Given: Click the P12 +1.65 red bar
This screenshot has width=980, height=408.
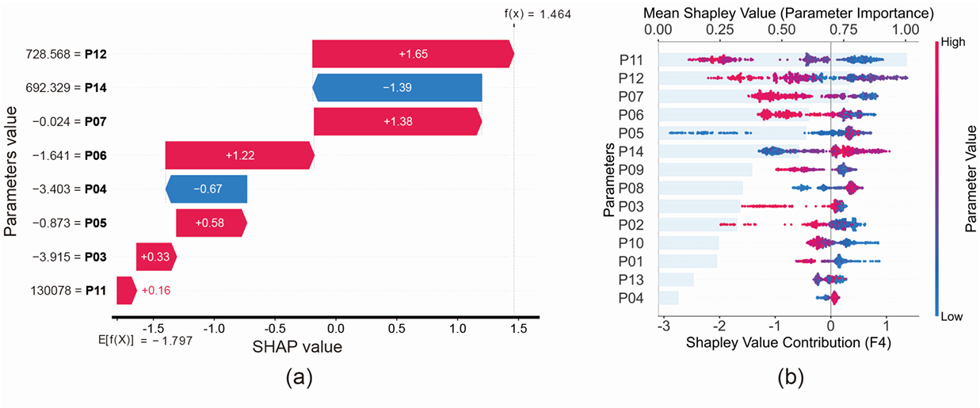Looking at the screenshot, I should (412, 54).
